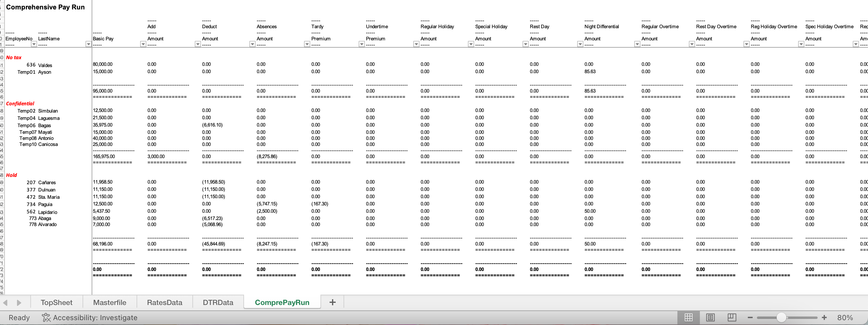Select the red 'Hold' group label
Image resolution: width=868 pixels, height=325 pixels.
[12, 175]
